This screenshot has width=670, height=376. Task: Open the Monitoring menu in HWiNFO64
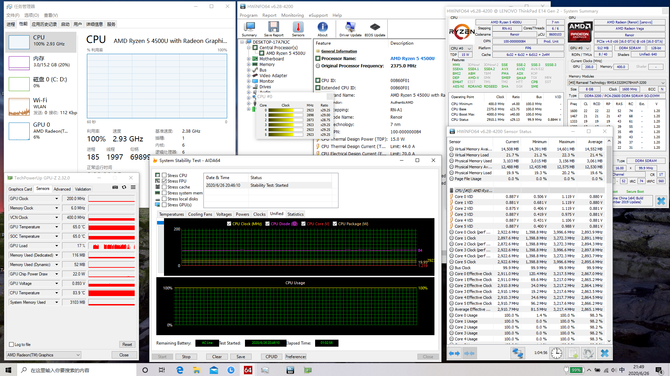(x=292, y=15)
